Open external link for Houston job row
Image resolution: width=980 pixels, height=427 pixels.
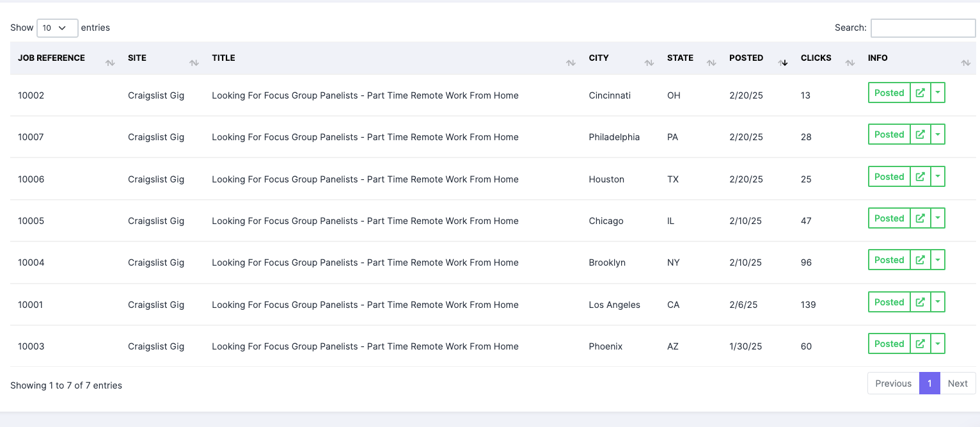click(920, 177)
